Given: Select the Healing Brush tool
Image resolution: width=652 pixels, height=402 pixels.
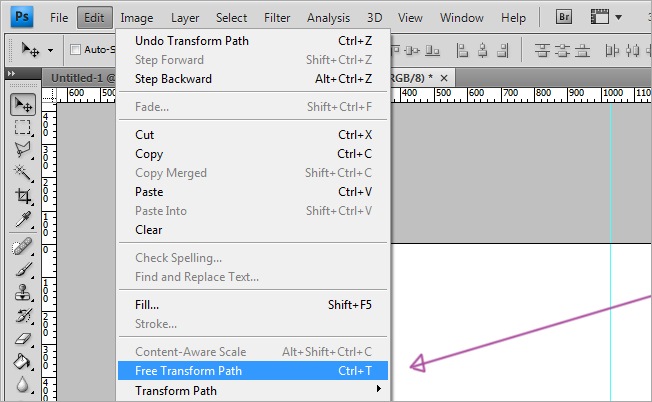Looking at the screenshot, I should (x=22, y=246).
